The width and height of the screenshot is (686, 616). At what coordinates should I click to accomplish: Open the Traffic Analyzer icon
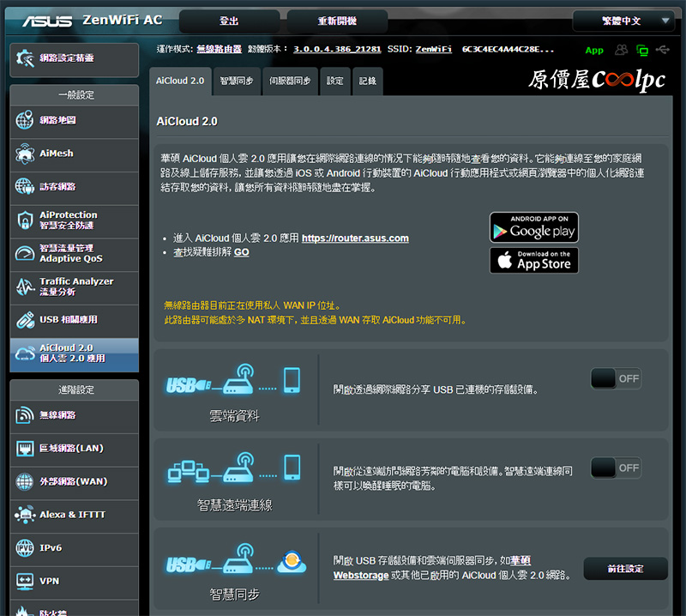point(25,287)
